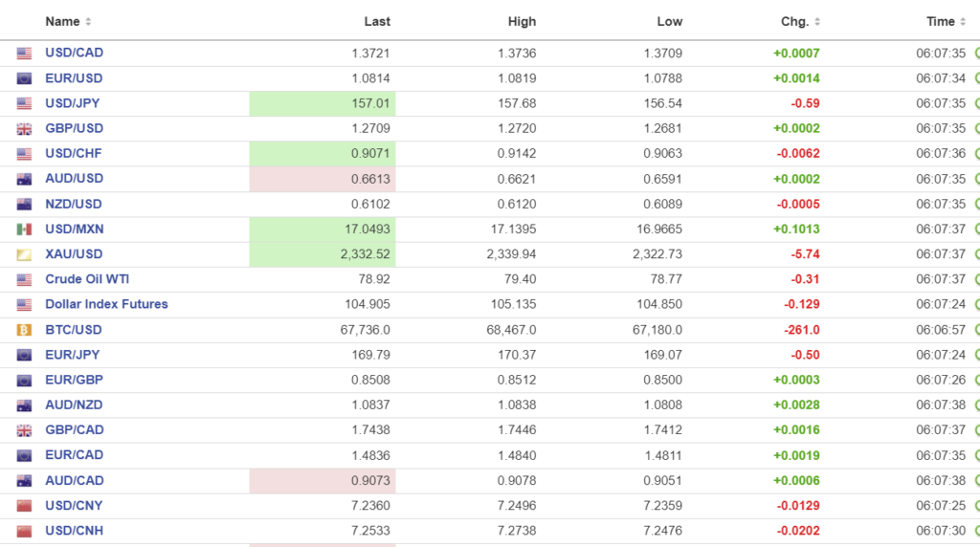Image resolution: width=980 pixels, height=547 pixels.
Task: Open the EUR/USD currency pair link
Action: point(74,78)
